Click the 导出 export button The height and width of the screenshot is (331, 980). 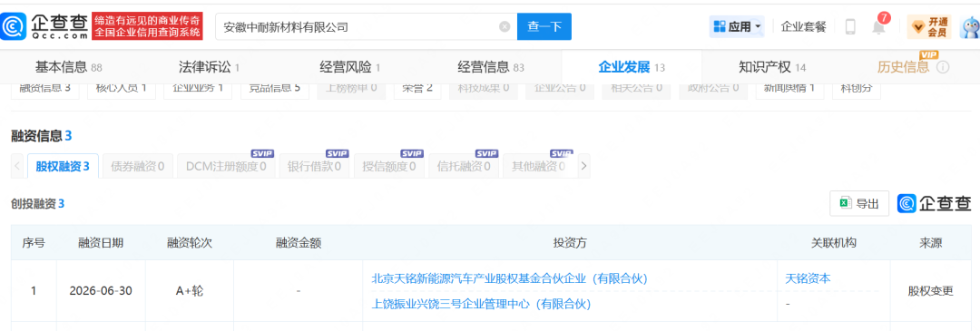[859, 204]
